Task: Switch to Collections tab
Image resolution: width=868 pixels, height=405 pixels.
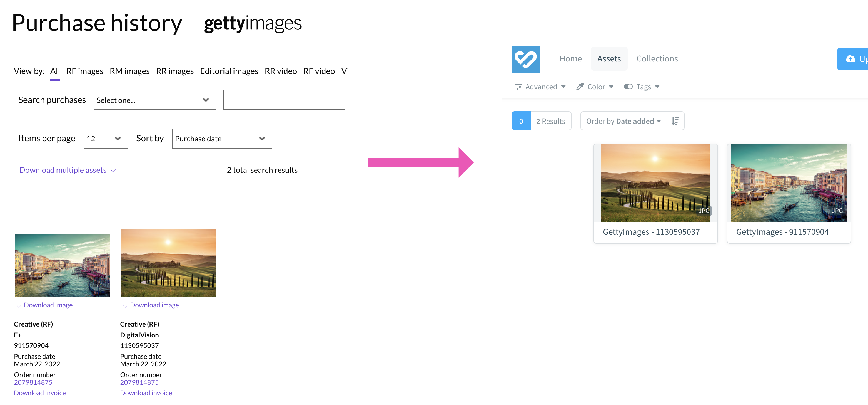Action: click(657, 59)
